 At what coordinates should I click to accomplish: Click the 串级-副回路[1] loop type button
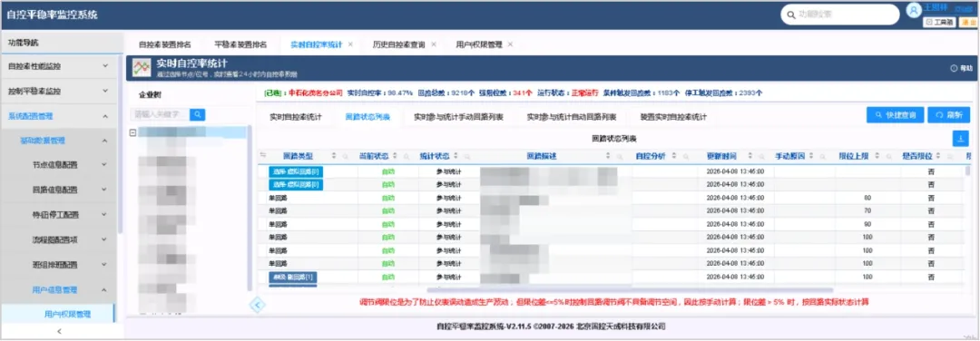click(292, 277)
